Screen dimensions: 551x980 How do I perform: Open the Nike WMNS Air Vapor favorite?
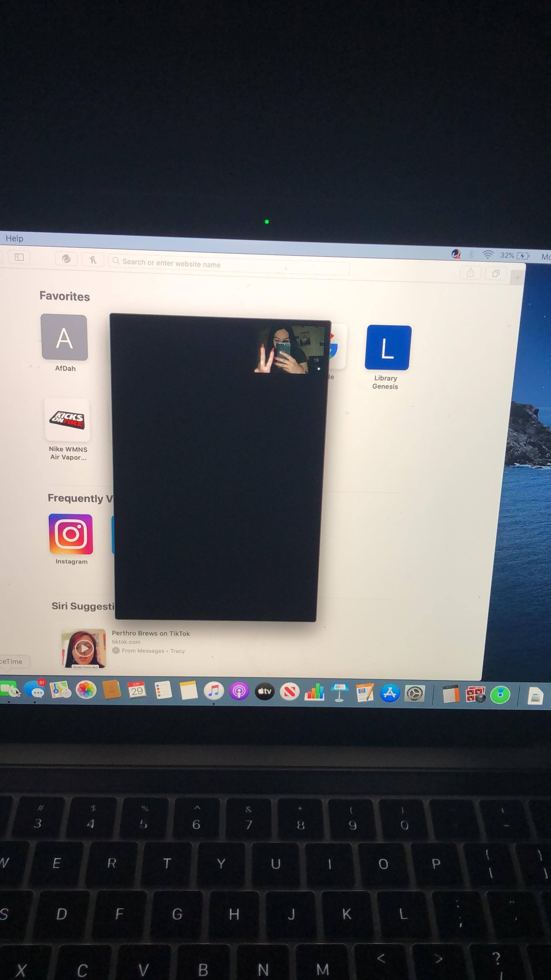(67, 420)
